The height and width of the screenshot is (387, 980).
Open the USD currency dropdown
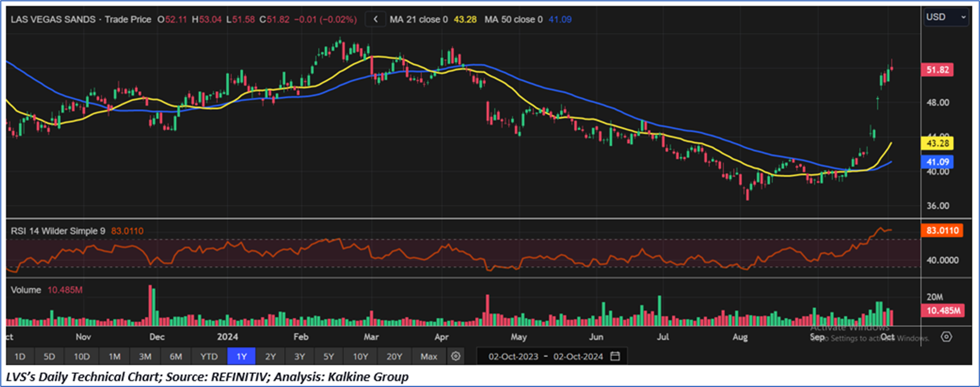click(946, 17)
